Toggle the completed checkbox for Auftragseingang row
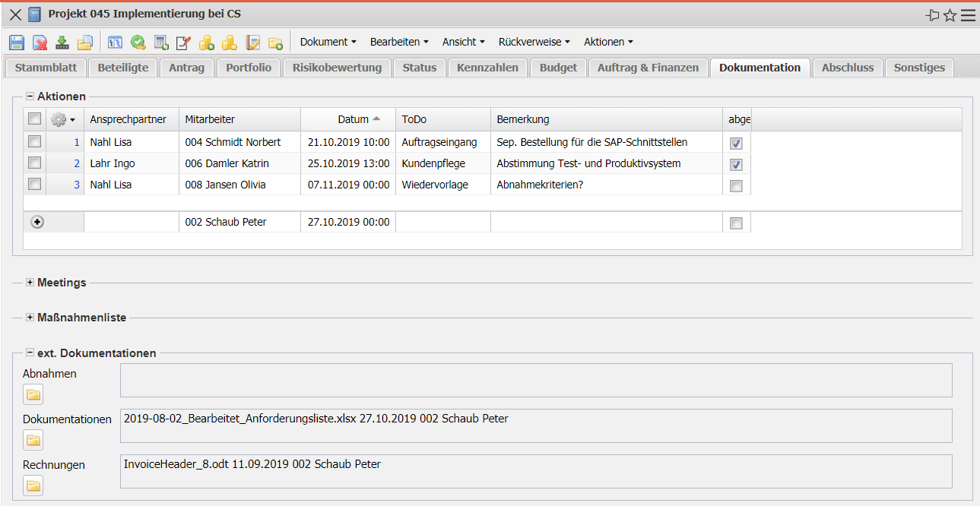Viewport: 980px width, 506px height. pyautogui.click(x=736, y=143)
